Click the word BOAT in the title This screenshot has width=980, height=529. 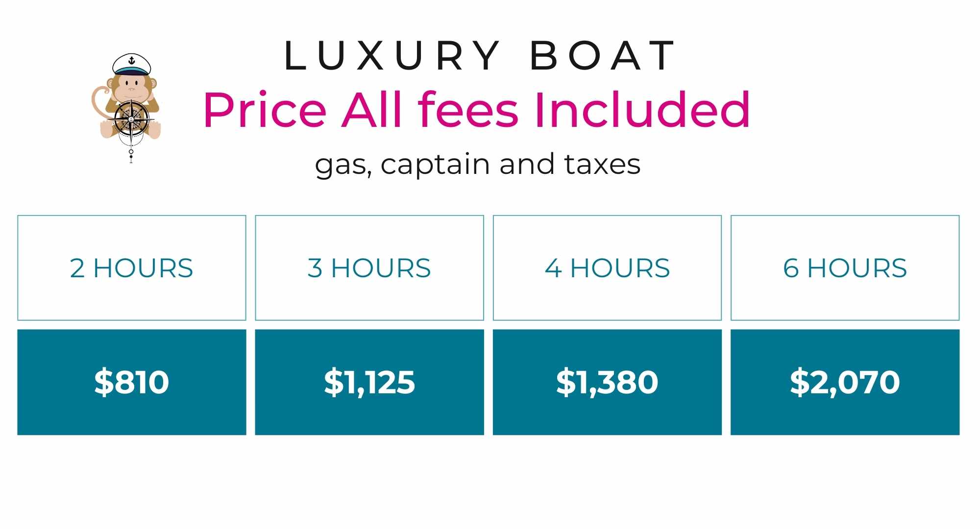[x=604, y=56]
